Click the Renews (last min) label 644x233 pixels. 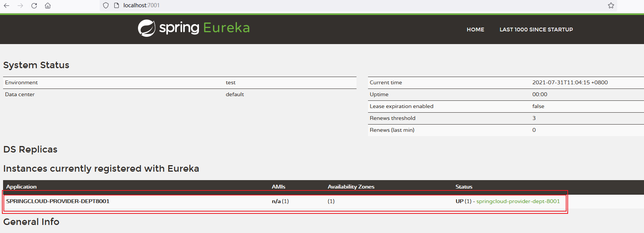point(392,130)
